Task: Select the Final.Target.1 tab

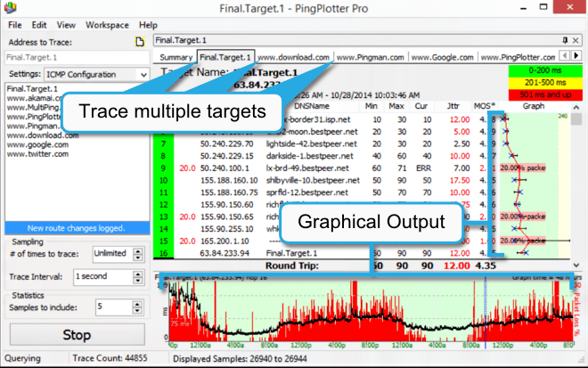Action: [225, 57]
